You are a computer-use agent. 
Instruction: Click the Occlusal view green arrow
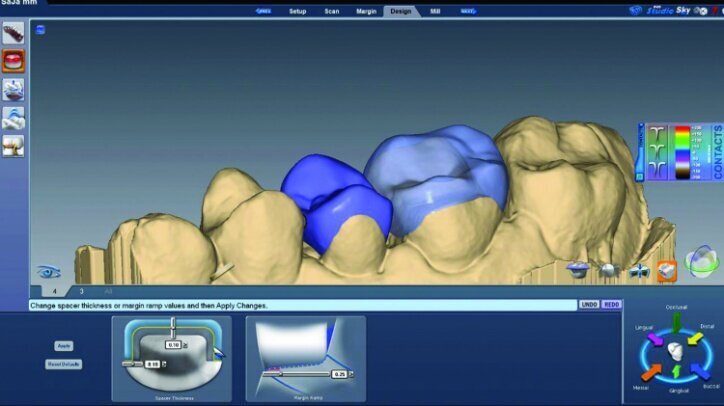676,322
